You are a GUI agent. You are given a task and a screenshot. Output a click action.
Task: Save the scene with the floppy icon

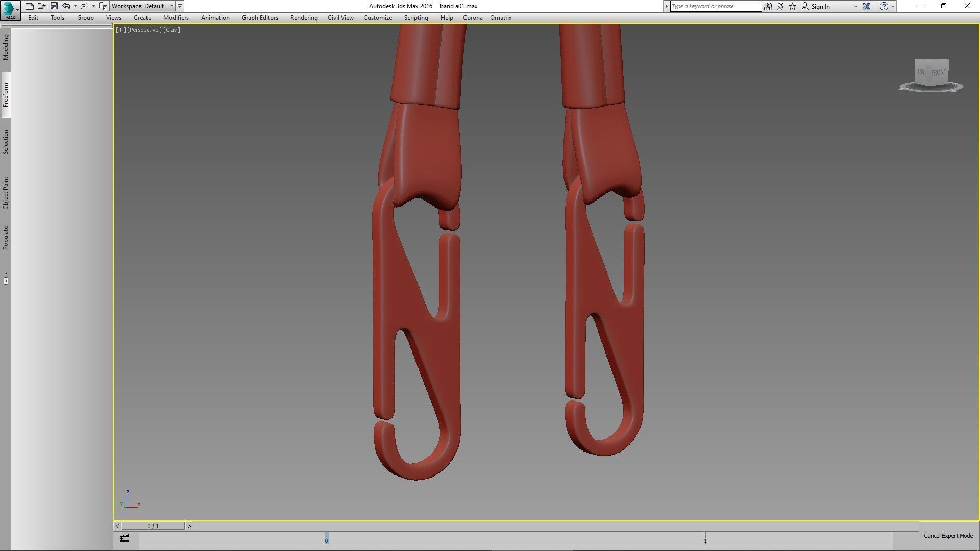point(54,6)
